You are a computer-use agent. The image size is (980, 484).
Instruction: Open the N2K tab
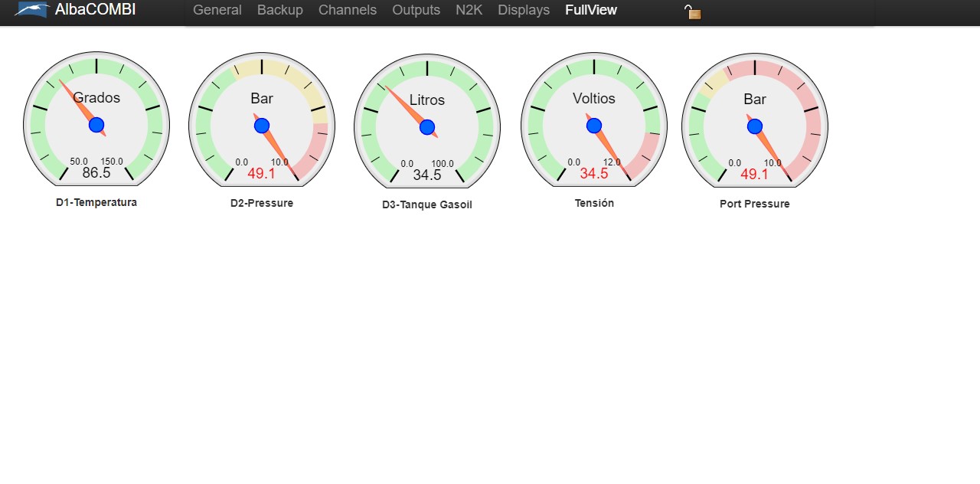click(x=469, y=10)
